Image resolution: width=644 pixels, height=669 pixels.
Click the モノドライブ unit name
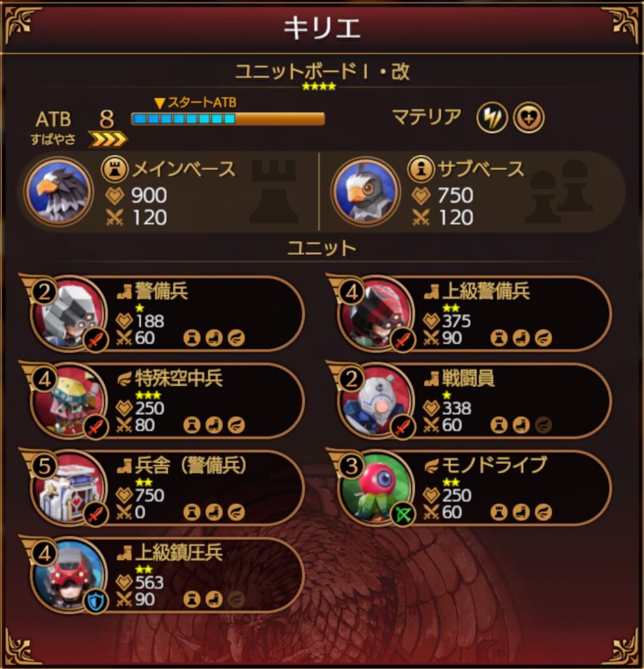(x=494, y=465)
